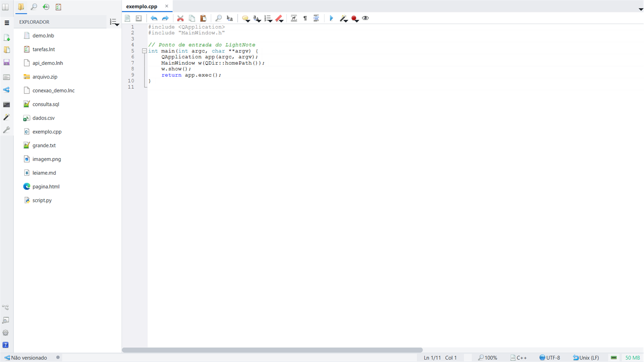Open the Explorer folder tab icon

pos(21,7)
